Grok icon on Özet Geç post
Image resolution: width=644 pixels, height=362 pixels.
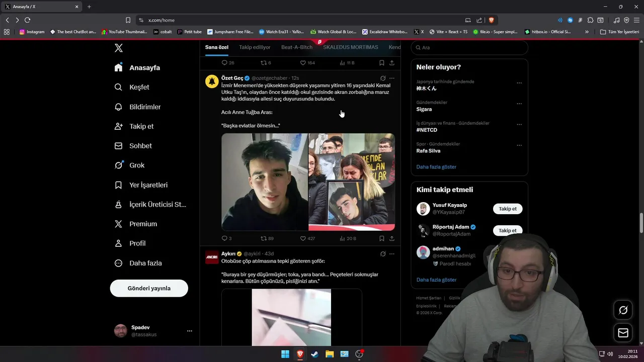(383, 78)
